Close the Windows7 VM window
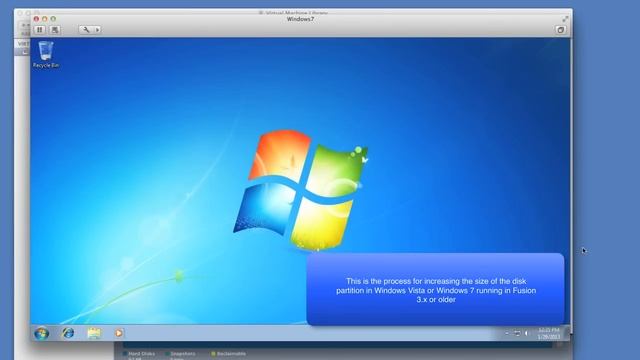The width and height of the screenshot is (640, 360). pyautogui.click(x=36, y=19)
